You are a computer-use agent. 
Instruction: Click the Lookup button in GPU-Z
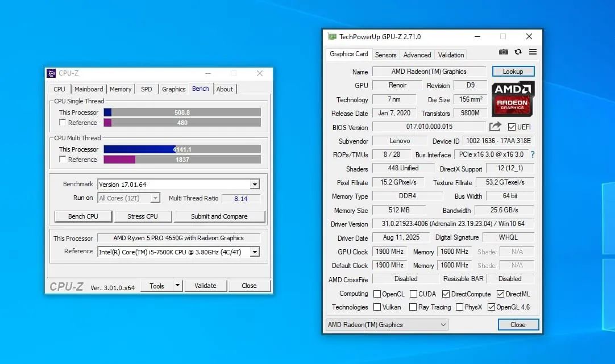(x=513, y=72)
